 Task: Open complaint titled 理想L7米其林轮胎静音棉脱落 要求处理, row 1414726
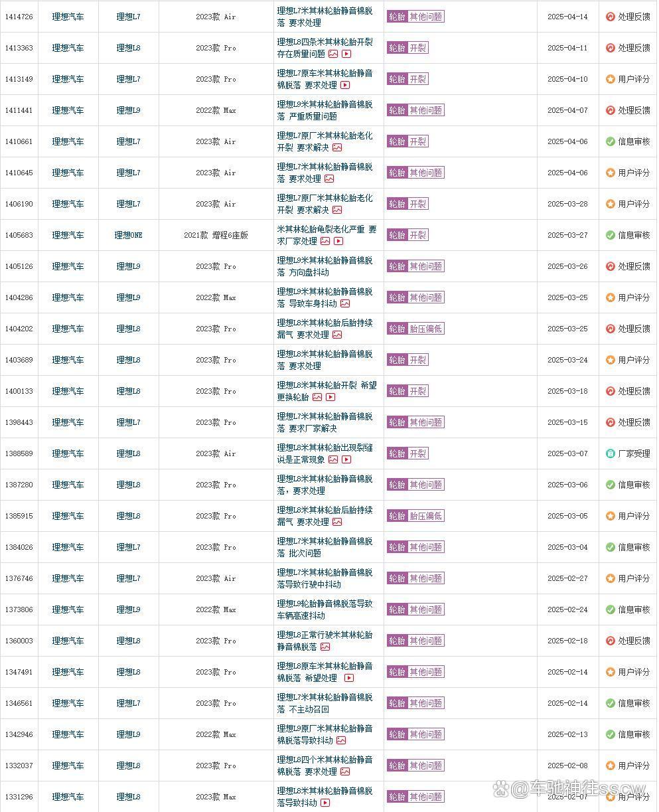(x=325, y=17)
